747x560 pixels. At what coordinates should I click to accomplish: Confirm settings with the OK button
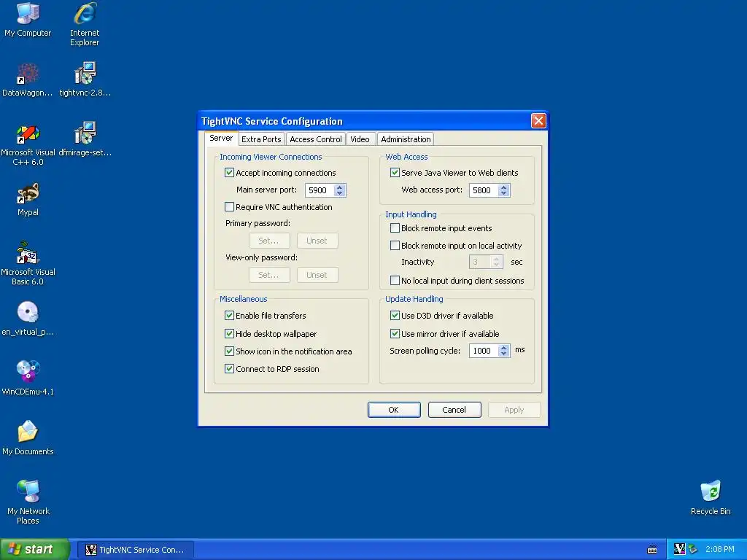(394, 410)
